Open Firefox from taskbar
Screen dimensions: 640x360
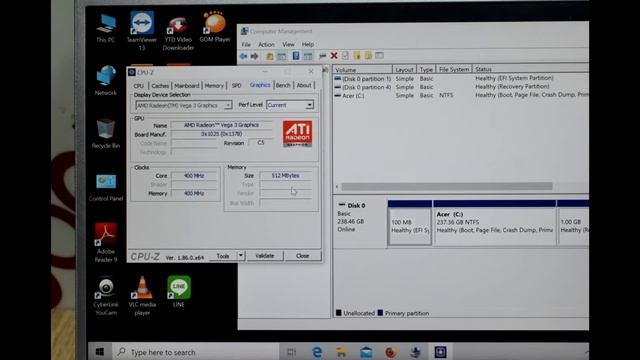[x=391, y=352]
